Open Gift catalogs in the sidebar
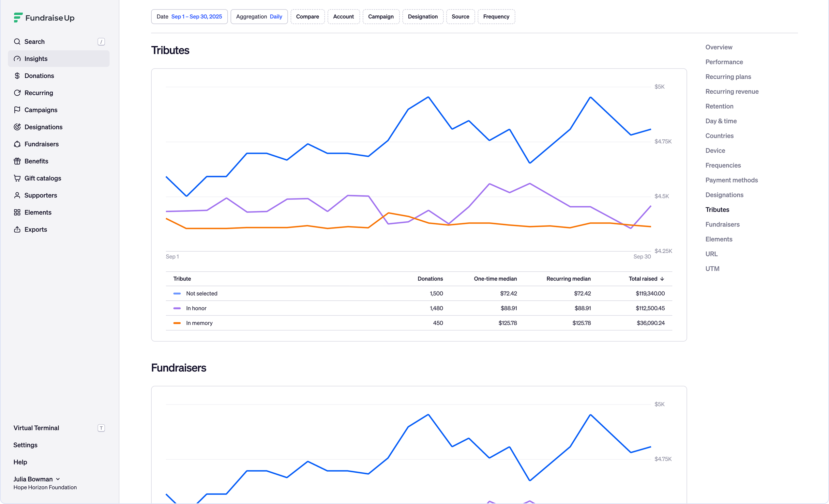Screen dimensions: 829x504 (x=59, y=178)
